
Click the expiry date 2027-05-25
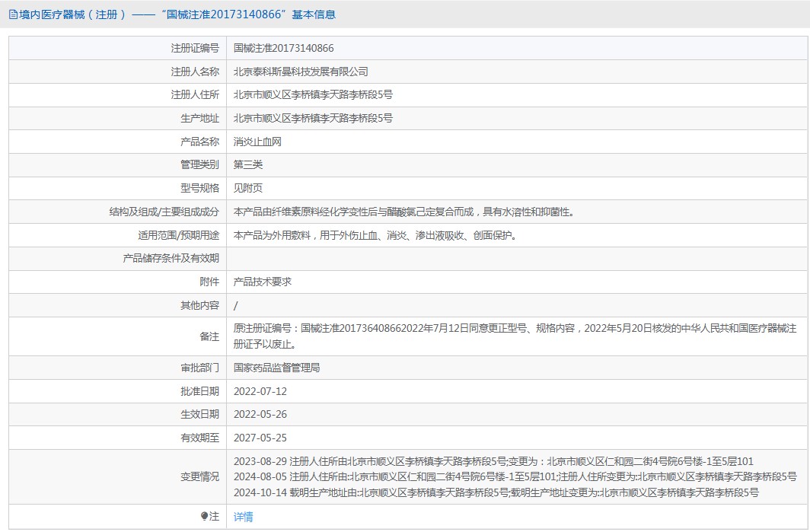260,438
